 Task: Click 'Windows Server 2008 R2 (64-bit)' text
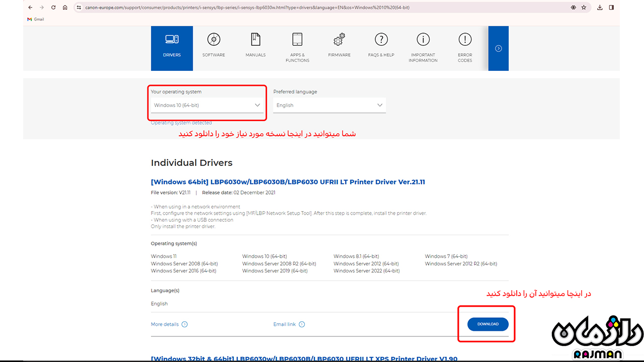click(279, 263)
